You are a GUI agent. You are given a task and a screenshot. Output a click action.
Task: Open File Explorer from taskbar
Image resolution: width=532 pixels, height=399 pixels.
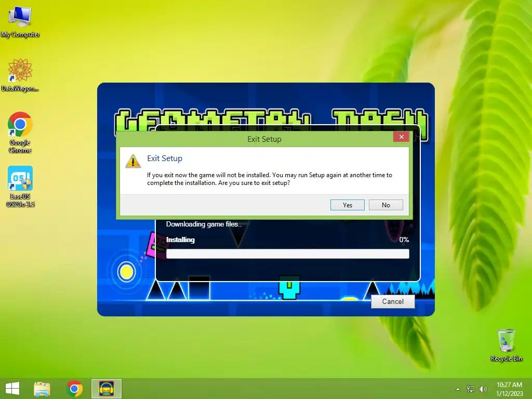click(x=42, y=389)
